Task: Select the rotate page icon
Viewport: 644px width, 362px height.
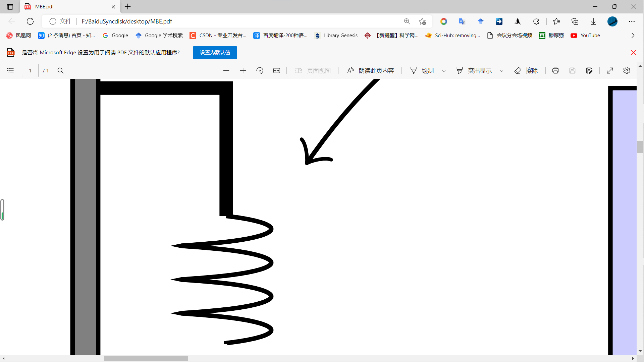Action: [x=260, y=70]
